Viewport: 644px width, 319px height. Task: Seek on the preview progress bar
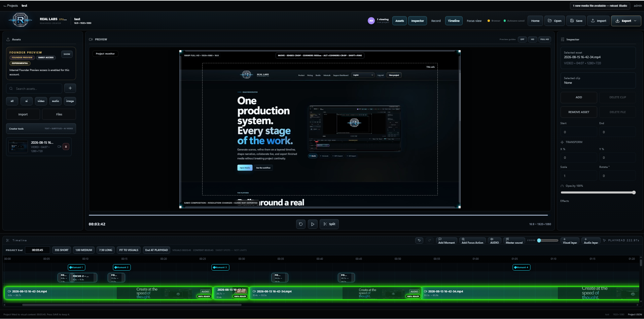click(x=318, y=215)
